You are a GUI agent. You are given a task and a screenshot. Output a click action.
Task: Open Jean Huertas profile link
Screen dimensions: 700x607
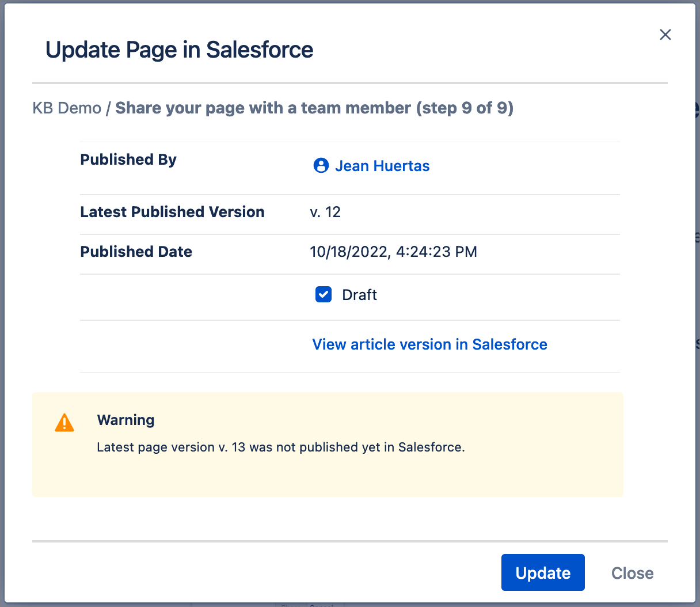(x=382, y=166)
